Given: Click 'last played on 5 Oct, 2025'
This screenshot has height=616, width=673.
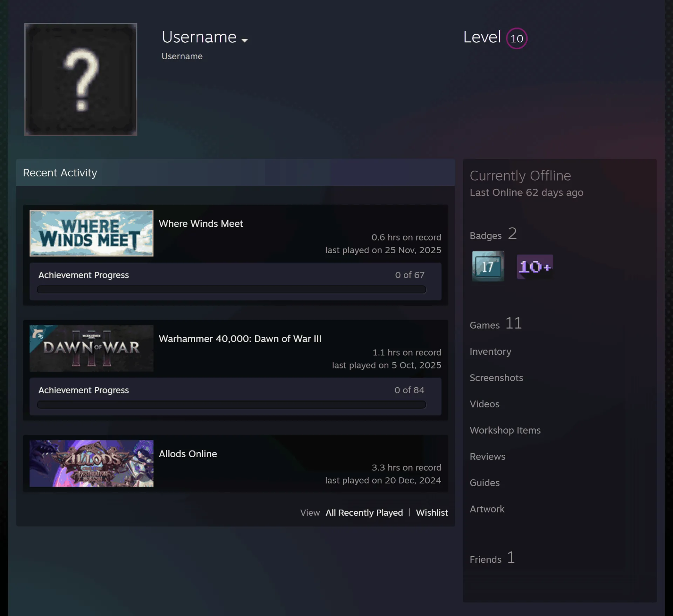Looking at the screenshot, I should pyautogui.click(x=387, y=365).
